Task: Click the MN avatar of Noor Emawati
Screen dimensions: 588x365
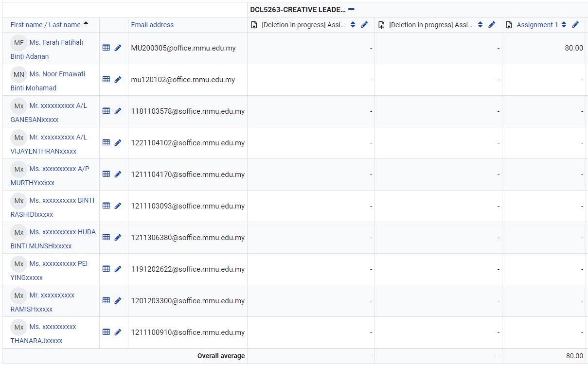Action: click(18, 74)
